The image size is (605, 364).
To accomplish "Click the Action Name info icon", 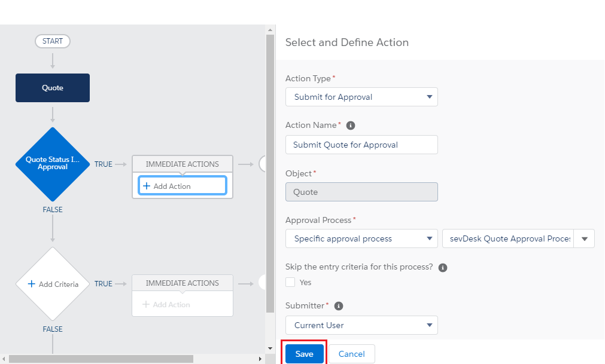I will point(351,126).
